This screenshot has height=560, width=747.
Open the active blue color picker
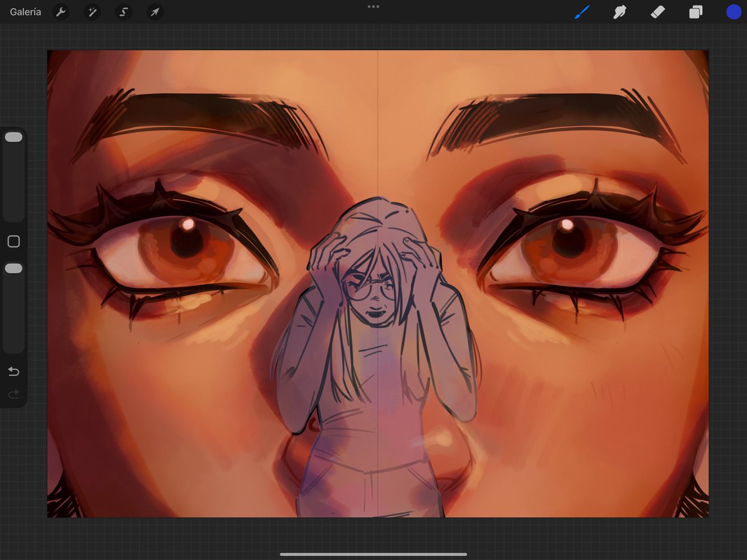point(733,12)
